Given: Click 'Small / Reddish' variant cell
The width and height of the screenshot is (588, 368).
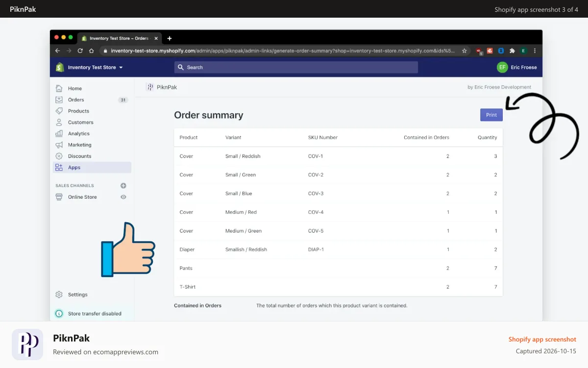Looking at the screenshot, I should tap(243, 156).
